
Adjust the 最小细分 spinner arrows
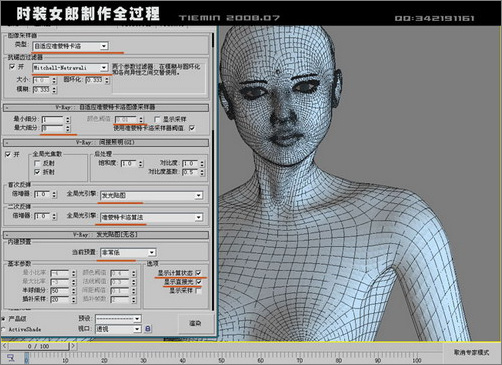click(68, 119)
